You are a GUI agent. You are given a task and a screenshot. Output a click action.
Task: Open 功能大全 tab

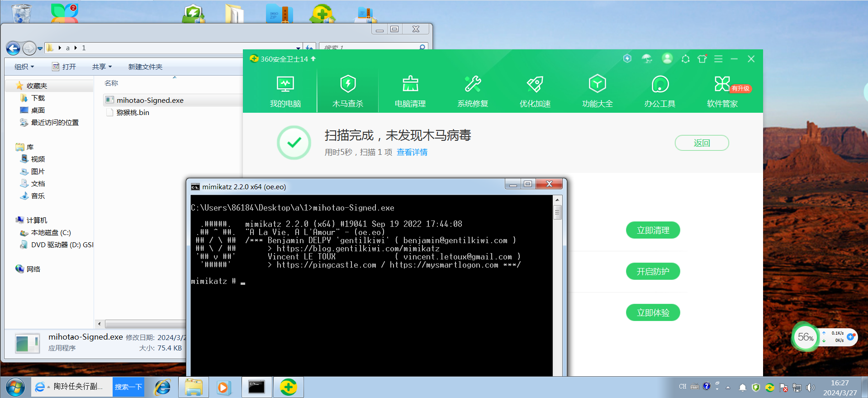597,91
